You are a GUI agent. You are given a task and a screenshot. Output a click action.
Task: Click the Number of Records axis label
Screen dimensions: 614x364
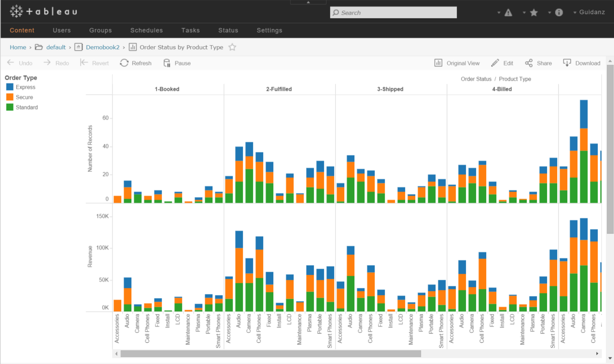click(x=90, y=149)
